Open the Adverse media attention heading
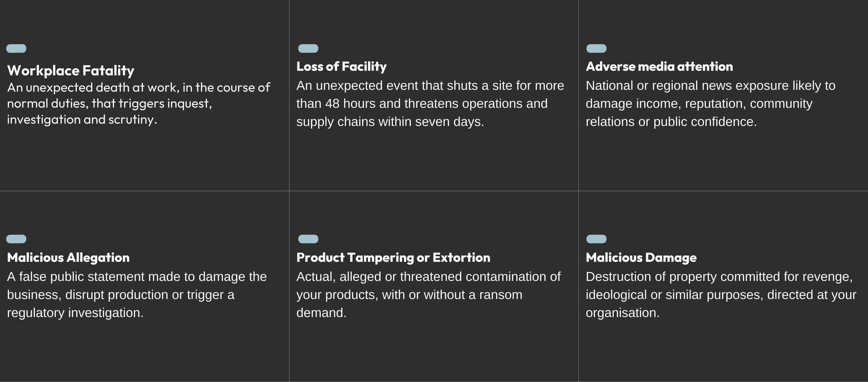The image size is (868, 382). (659, 67)
